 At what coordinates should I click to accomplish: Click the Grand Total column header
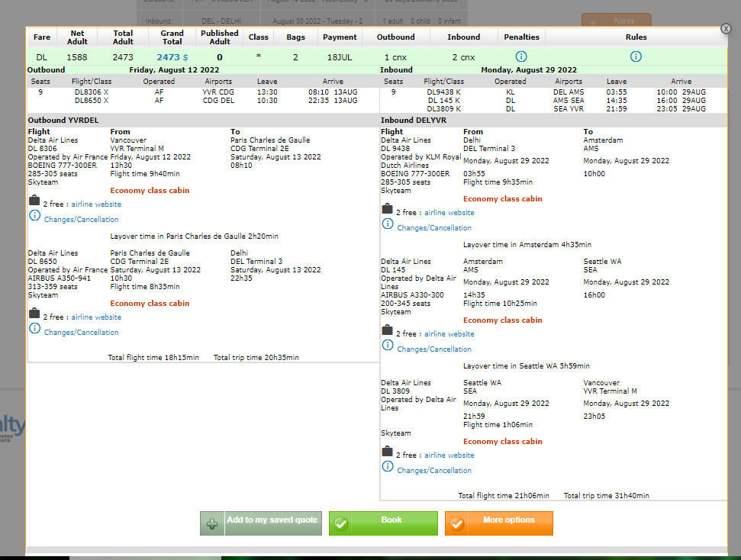pos(172,37)
